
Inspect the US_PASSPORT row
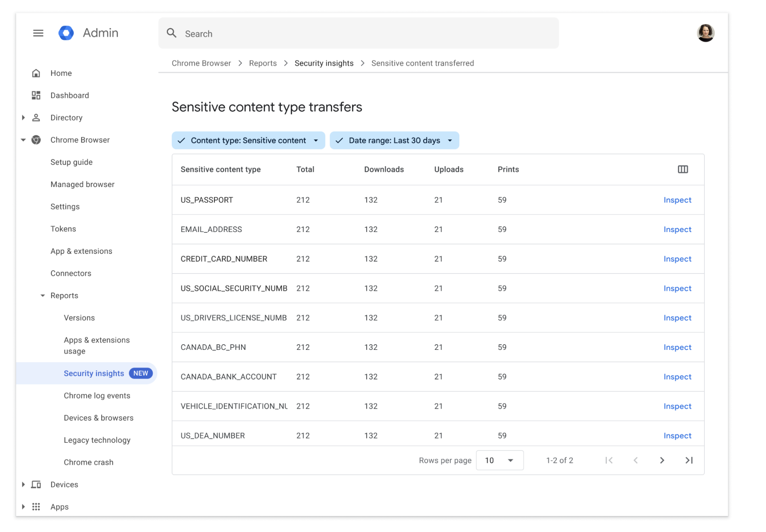coord(677,200)
